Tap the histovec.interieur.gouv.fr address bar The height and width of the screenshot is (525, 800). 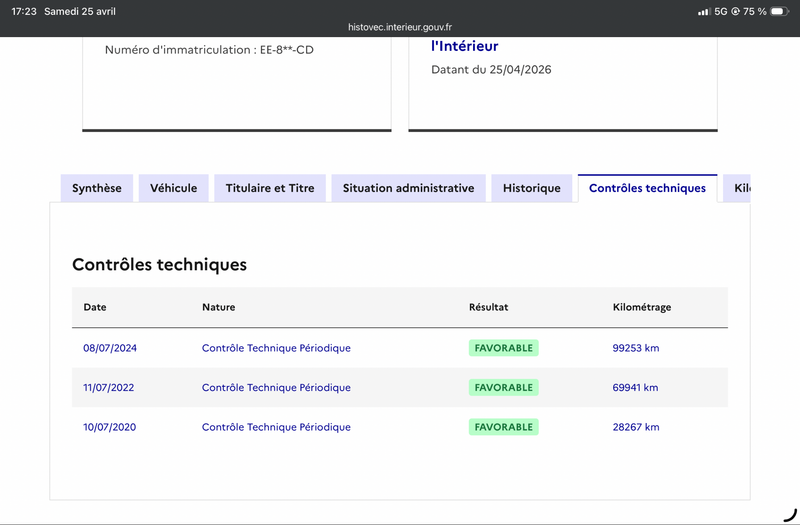click(x=400, y=28)
